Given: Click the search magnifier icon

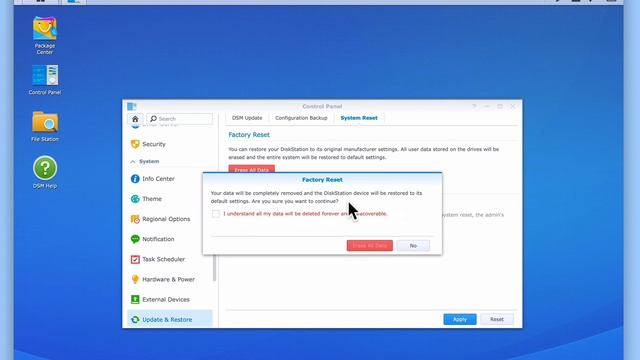Looking at the screenshot, I should 153,119.
